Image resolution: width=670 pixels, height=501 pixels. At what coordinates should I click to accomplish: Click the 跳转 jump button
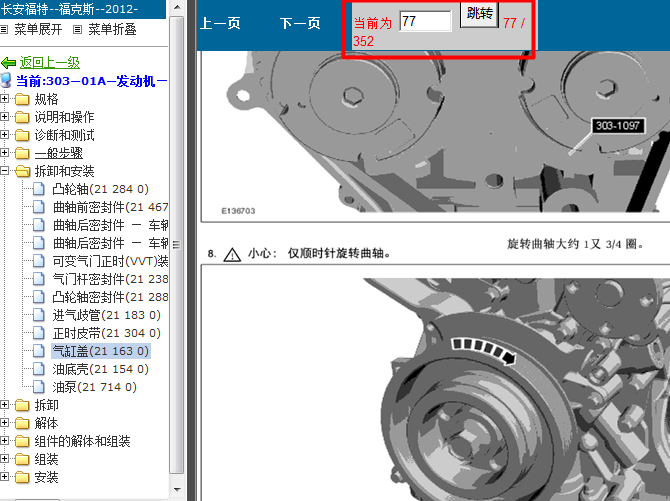[x=479, y=14]
